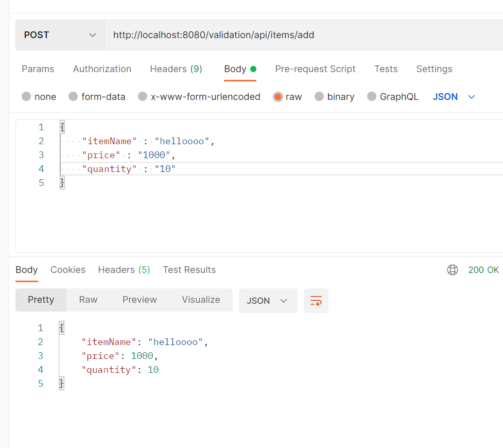Screen dimensions: 503x448
Task: Collapse the response JSON opening brace
Action: pos(62,328)
